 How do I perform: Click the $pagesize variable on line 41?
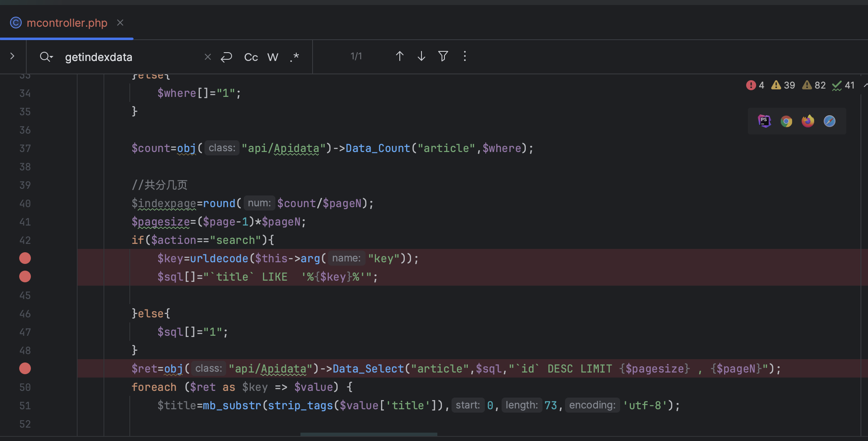[161, 222]
